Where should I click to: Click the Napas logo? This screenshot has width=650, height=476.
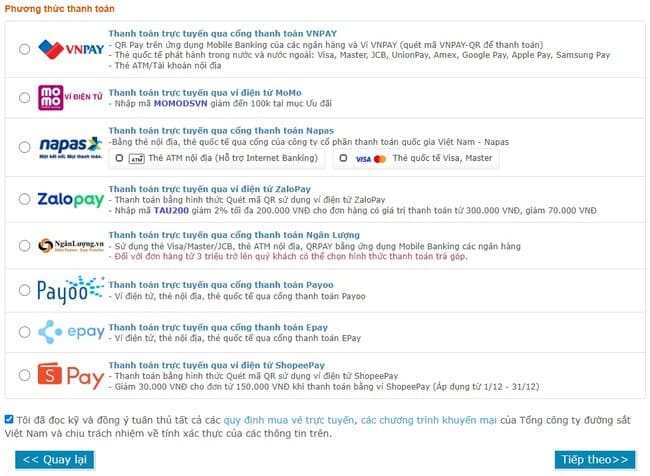70,147
